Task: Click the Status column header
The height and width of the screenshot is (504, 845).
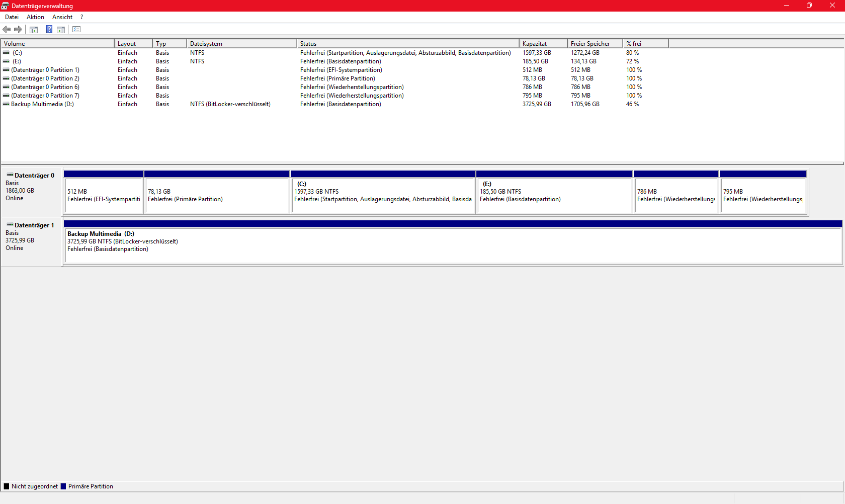Action: click(408, 44)
